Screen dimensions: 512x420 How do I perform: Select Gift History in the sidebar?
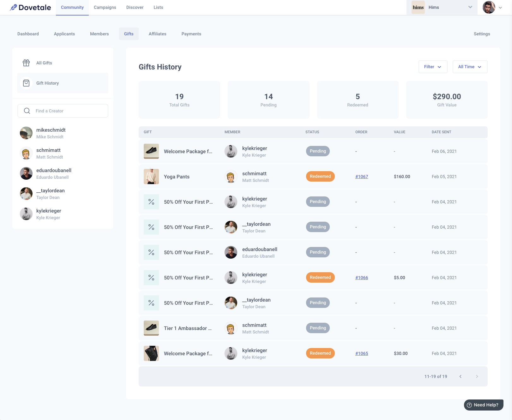click(x=63, y=83)
